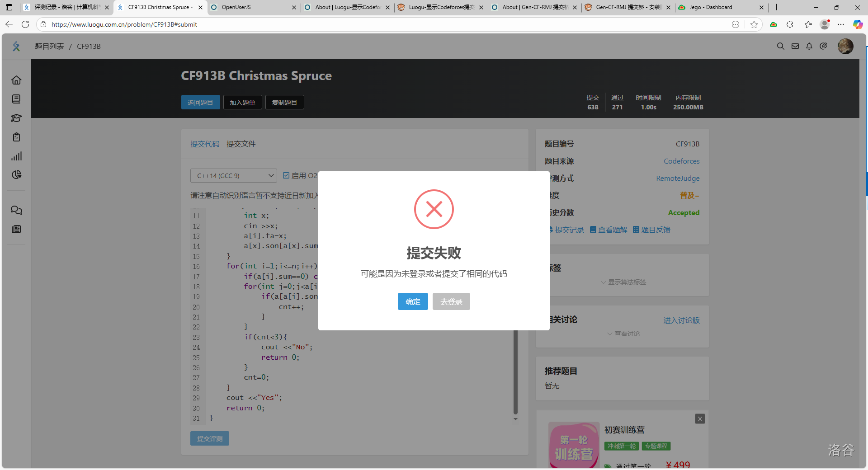The width and height of the screenshot is (868, 470).
Task: Click inside code line 29 cout Yes
Action: click(254, 398)
